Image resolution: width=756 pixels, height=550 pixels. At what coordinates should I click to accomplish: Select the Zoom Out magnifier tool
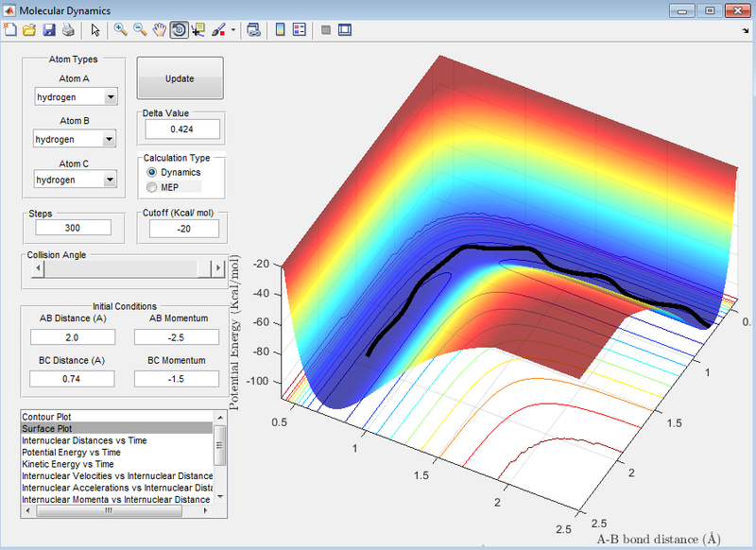pos(140,29)
